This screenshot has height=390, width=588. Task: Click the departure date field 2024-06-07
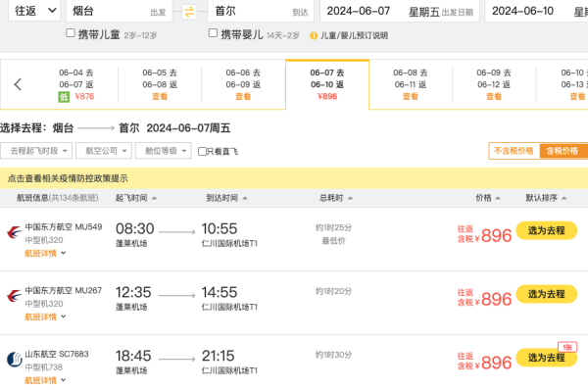400,11
